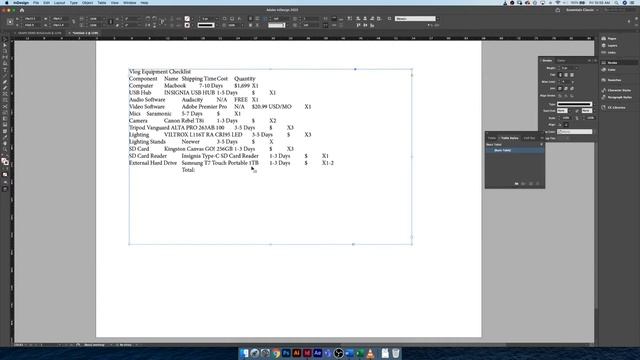Click the fill color swatch in the control bar
This screenshot has width=640, height=360.
click(187, 18)
